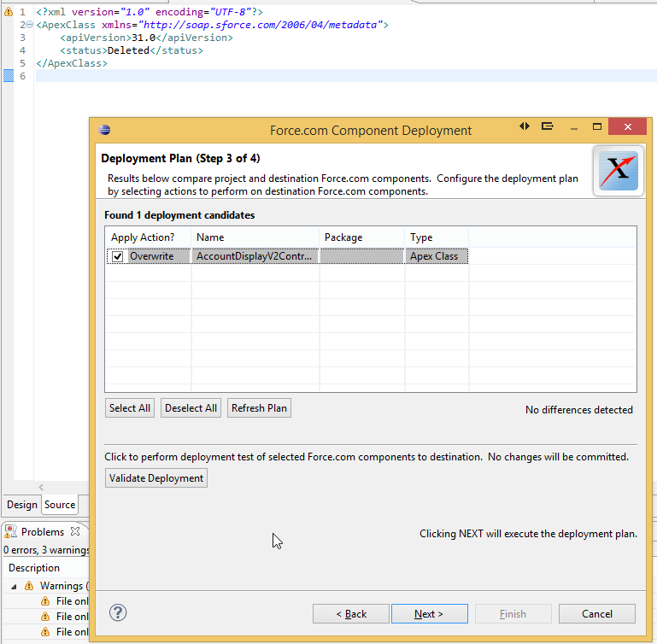Click '0 errors, 3 warnings' summary text
Viewport: 657px width, 644px height.
click(46, 550)
